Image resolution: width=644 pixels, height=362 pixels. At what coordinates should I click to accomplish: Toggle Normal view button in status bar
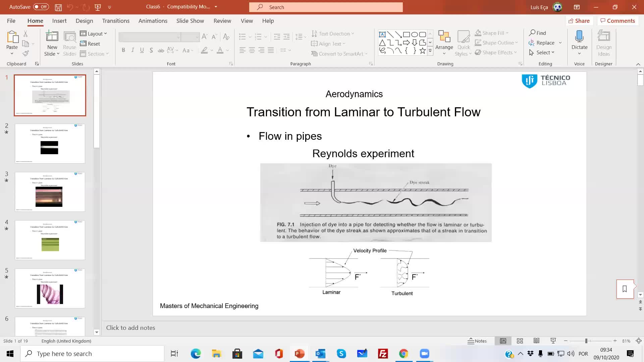pyautogui.click(x=503, y=341)
